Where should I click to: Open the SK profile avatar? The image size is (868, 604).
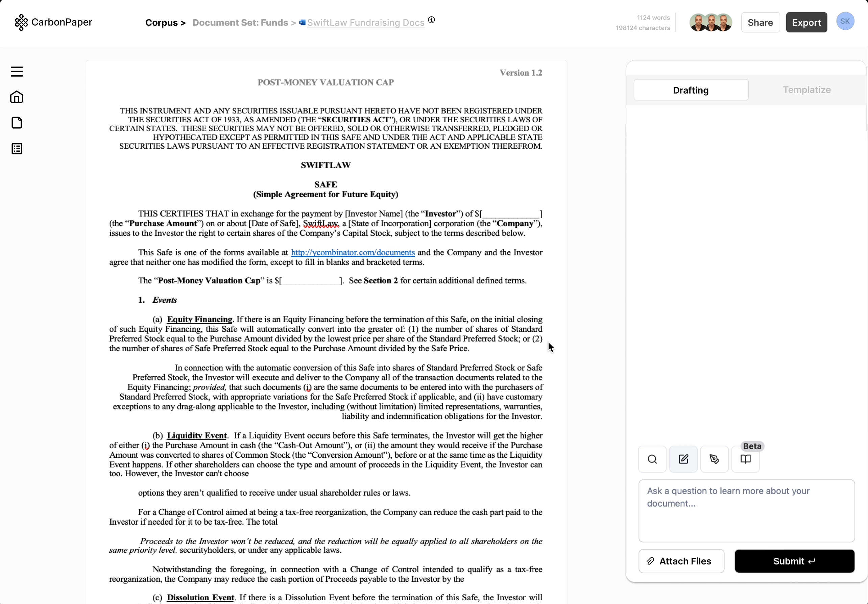845,21
